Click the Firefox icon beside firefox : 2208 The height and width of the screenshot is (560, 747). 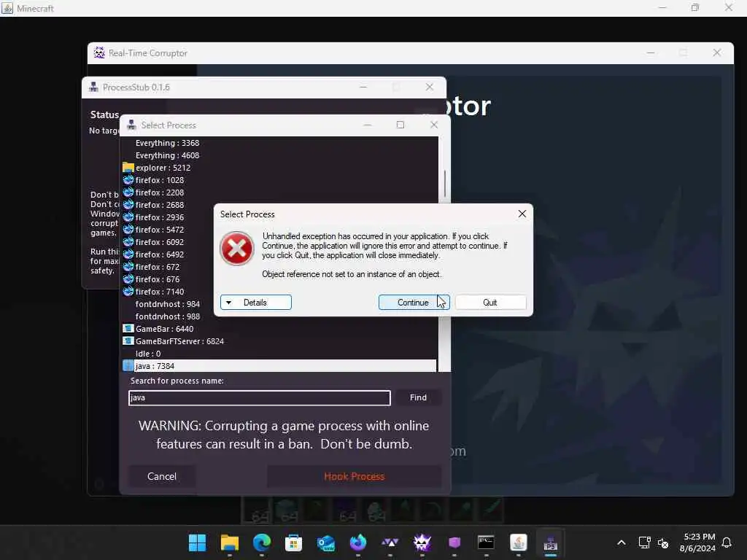(128, 192)
